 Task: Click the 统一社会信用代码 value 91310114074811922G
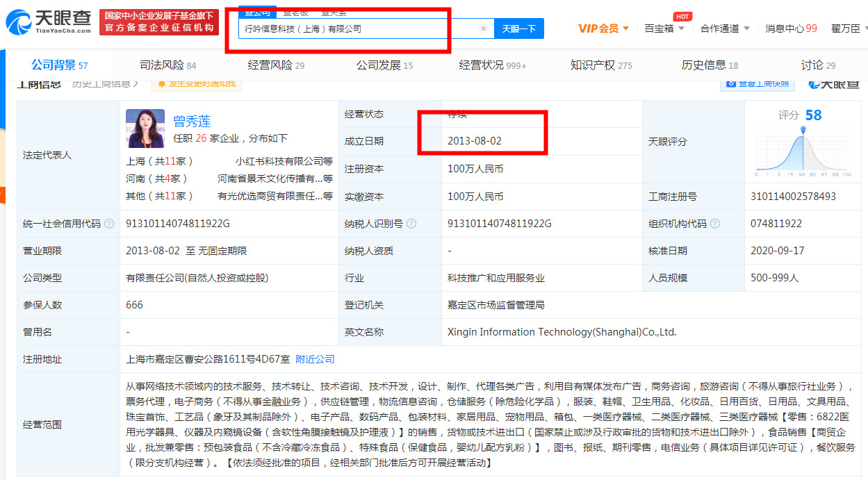178,224
